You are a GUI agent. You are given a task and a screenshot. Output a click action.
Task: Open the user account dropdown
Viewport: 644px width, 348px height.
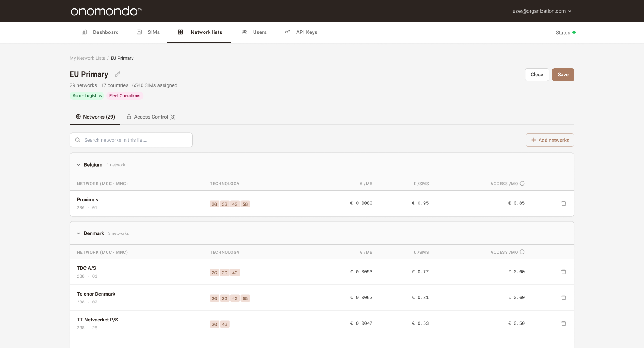[x=541, y=11]
